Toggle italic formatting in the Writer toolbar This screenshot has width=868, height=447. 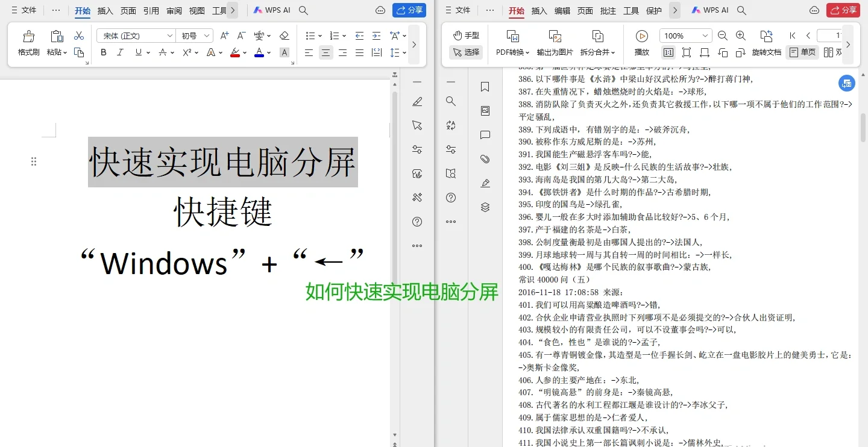click(x=120, y=52)
